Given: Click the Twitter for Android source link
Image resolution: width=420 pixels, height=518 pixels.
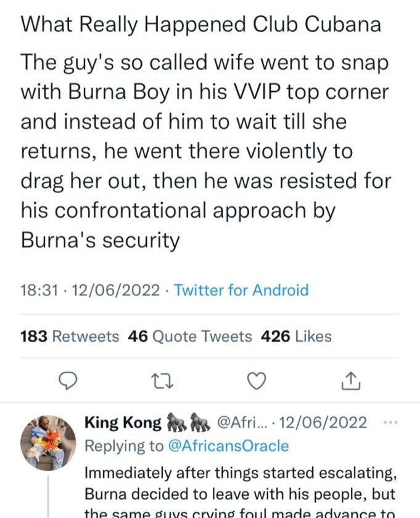Looking at the screenshot, I should point(241,290).
